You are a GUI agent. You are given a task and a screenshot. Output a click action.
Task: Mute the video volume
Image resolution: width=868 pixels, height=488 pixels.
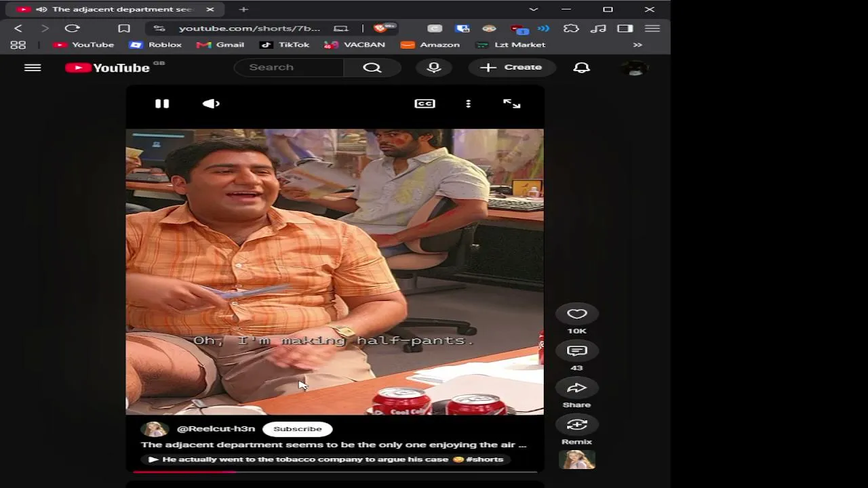(211, 104)
